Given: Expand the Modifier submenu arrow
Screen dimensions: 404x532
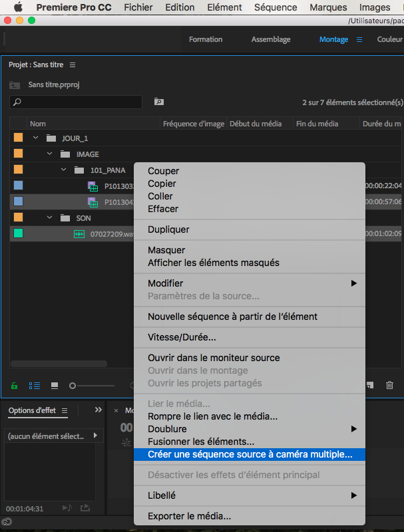Looking at the screenshot, I should pyautogui.click(x=354, y=283).
